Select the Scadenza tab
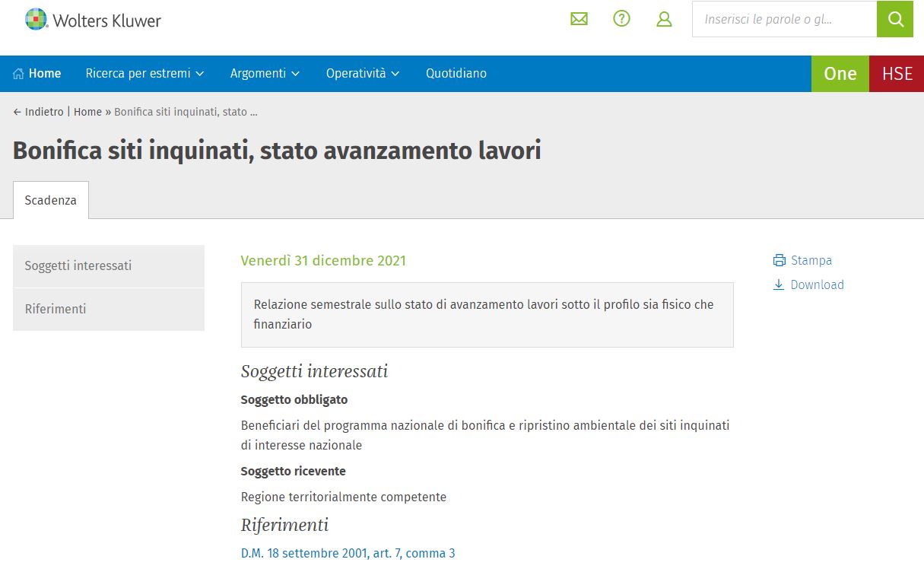 [51, 201]
